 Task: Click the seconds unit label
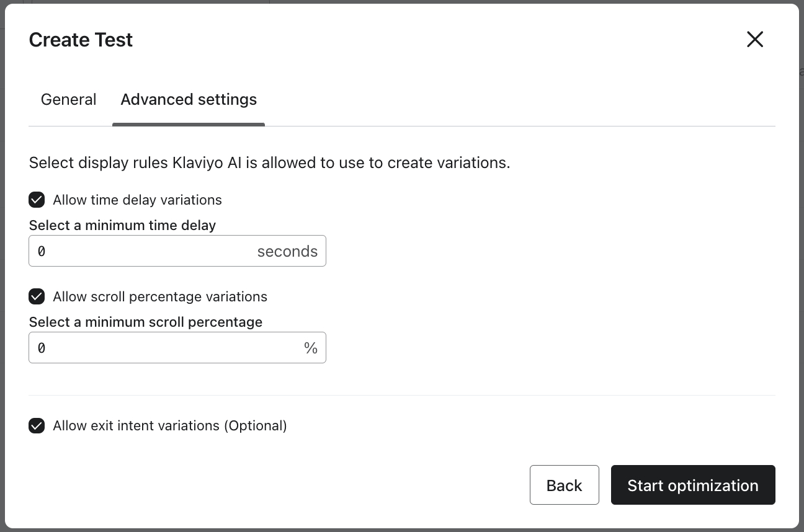point(287,251)
